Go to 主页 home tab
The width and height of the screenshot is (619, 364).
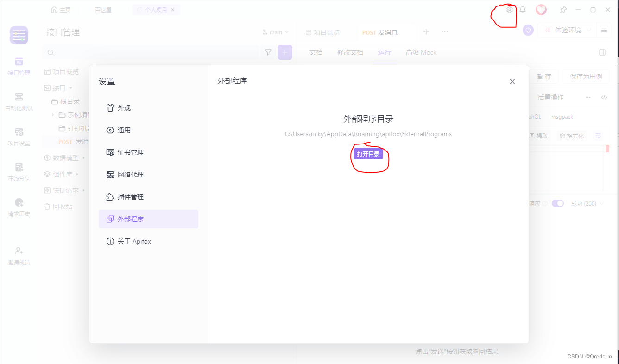(61, 10)
